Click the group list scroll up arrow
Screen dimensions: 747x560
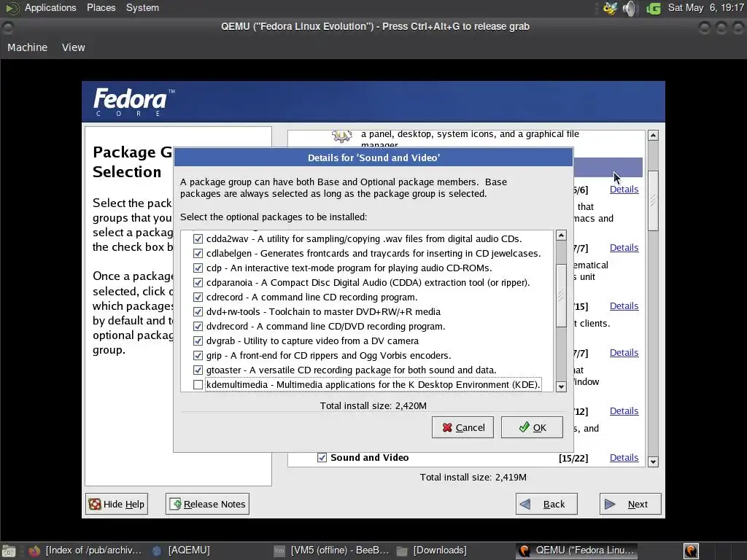(653, 136)
